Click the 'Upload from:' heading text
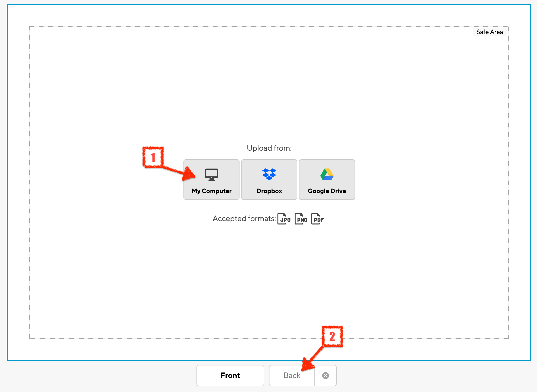This screenshot has height=392, width=537. pos(269,148)
